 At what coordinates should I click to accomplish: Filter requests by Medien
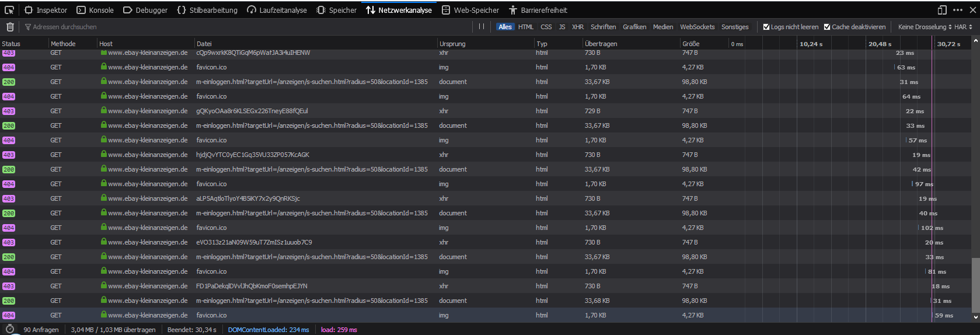coord(663,27)
